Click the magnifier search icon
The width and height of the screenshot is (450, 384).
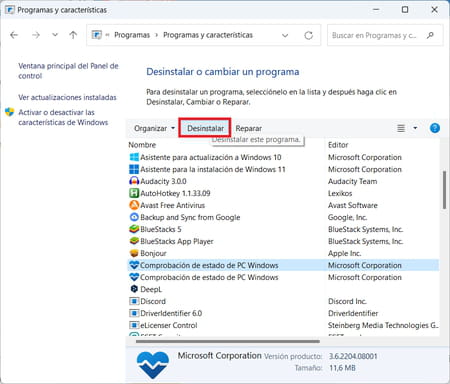point(430,35)
